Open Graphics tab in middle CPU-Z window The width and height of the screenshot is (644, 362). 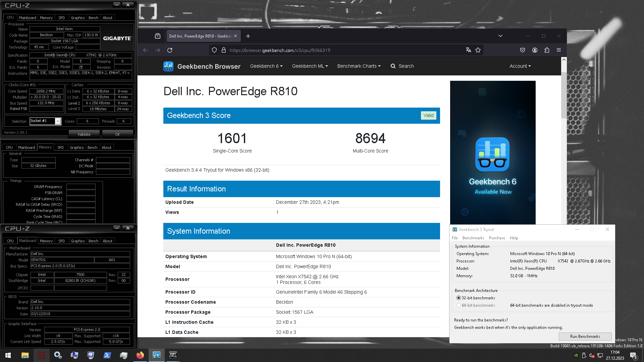click(x=77, y=147)
